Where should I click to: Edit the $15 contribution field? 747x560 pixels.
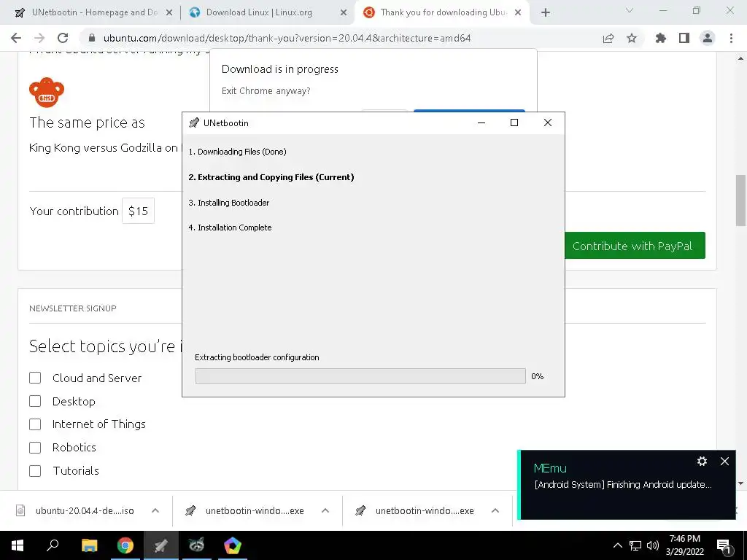pyautogui.click(x=138, y=211)
